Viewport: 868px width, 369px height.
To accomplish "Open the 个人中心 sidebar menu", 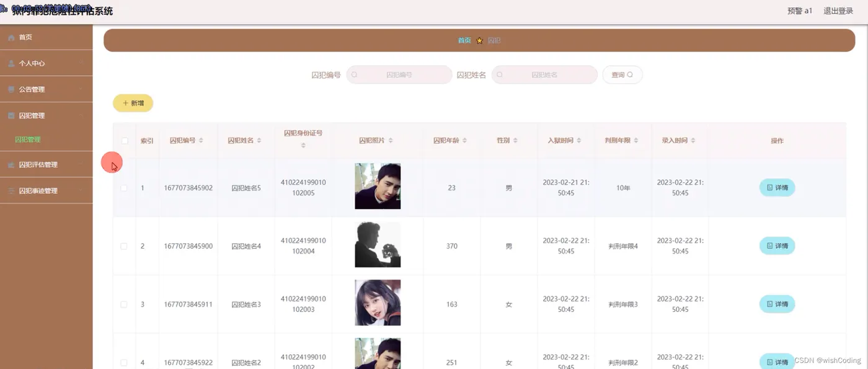I will click(46, 63).
